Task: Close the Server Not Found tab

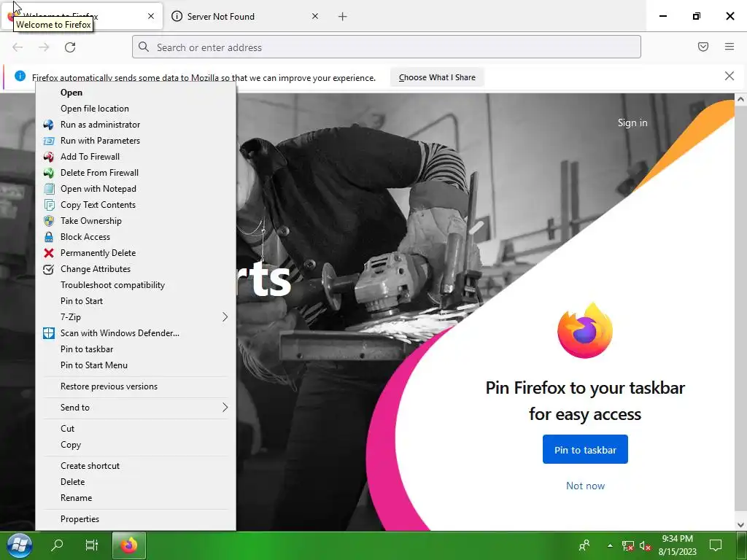Action: point(315,16)
